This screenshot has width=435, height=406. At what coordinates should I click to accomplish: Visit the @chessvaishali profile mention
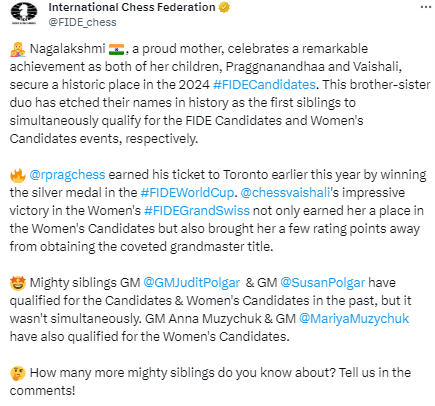(285, 193)
